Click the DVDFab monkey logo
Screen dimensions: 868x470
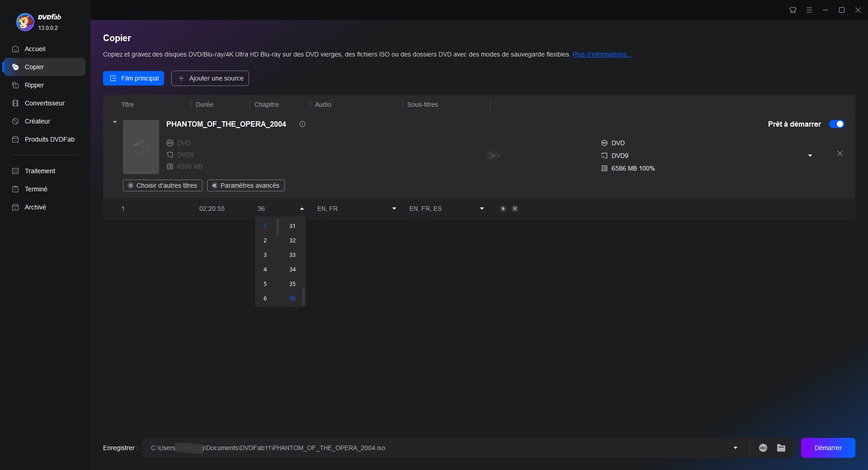[25, 22]
